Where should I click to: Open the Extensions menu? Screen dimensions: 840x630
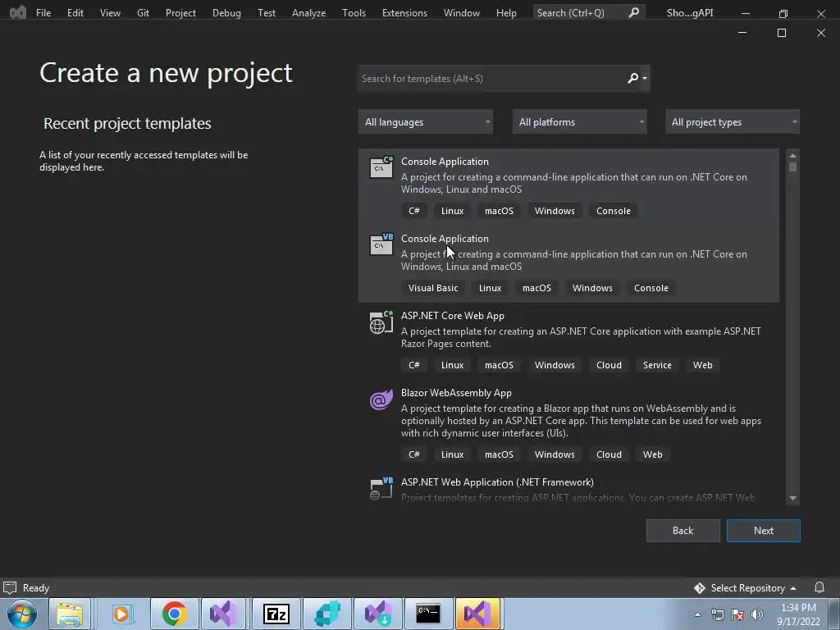pos(404,13)
